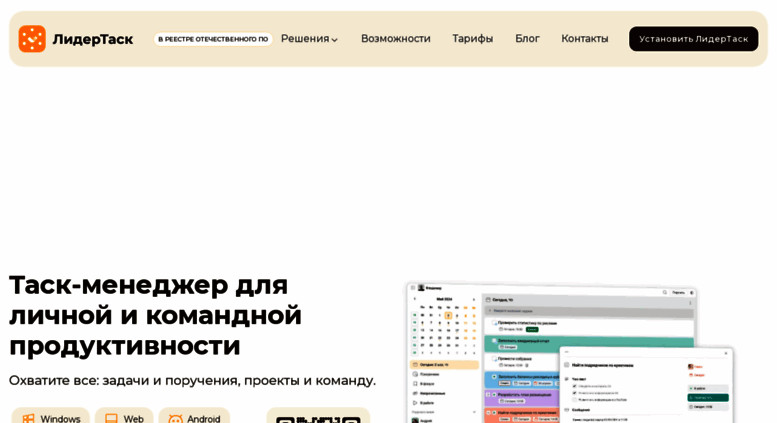Image resolution: width=777 pixels, height=423 pixels.
Task: Open the Контакты page
Action: point(585,39)
